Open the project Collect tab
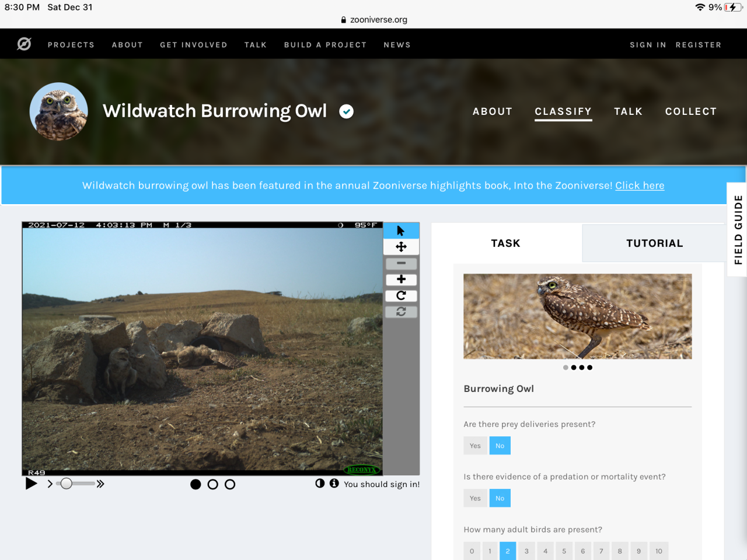The image size is (747, 560). (x=691, y=111)
